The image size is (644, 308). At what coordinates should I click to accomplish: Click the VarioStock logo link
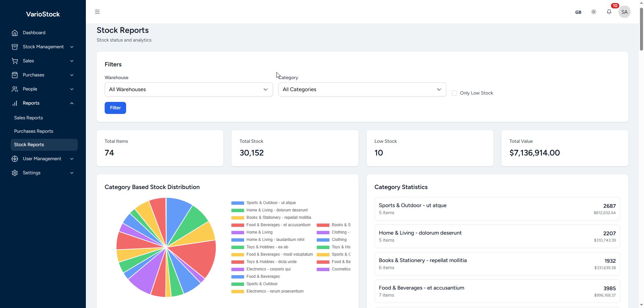pyautogui.click(x=43, y=14)
